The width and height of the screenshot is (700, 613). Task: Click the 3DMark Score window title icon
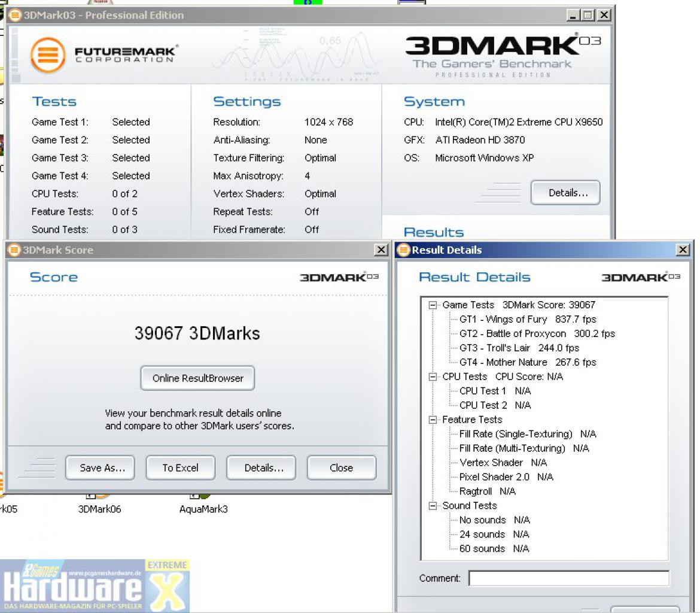pyautogui.click(x=14, y=250)
